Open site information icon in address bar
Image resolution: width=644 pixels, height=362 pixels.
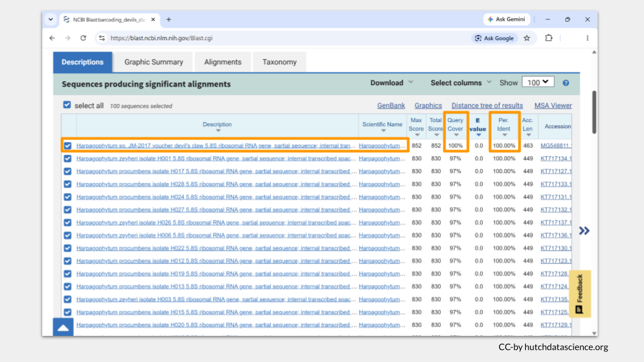point(101,38)
